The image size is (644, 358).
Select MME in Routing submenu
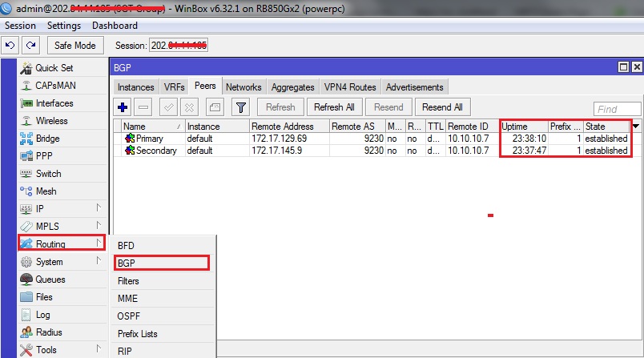[x=163, y=299]
